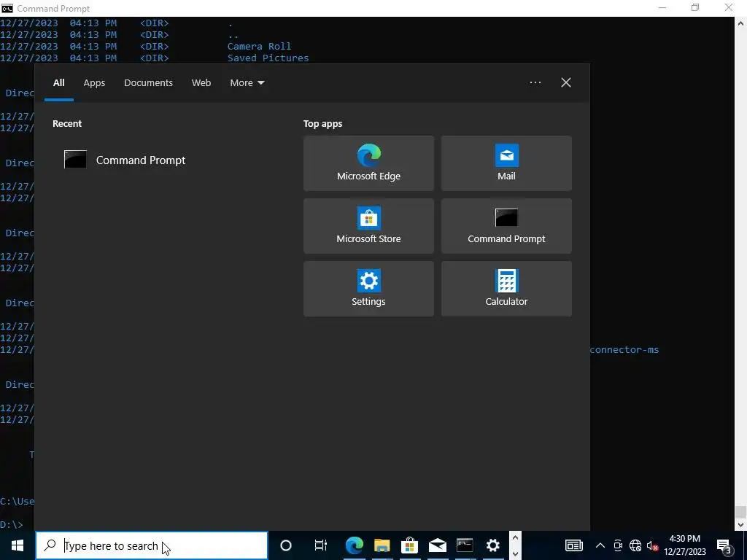
Task: Switch to the Documents search tab
Action: [148, 83]
